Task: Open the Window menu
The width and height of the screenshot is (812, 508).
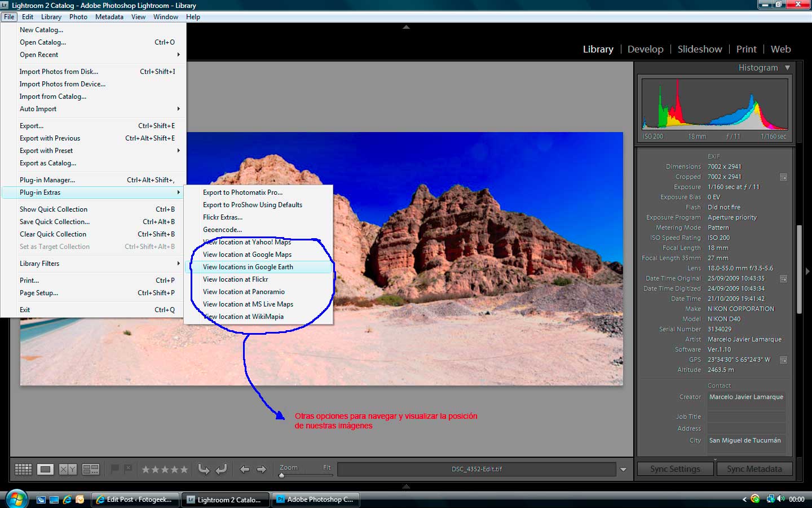Action: (x=166, y=17)
